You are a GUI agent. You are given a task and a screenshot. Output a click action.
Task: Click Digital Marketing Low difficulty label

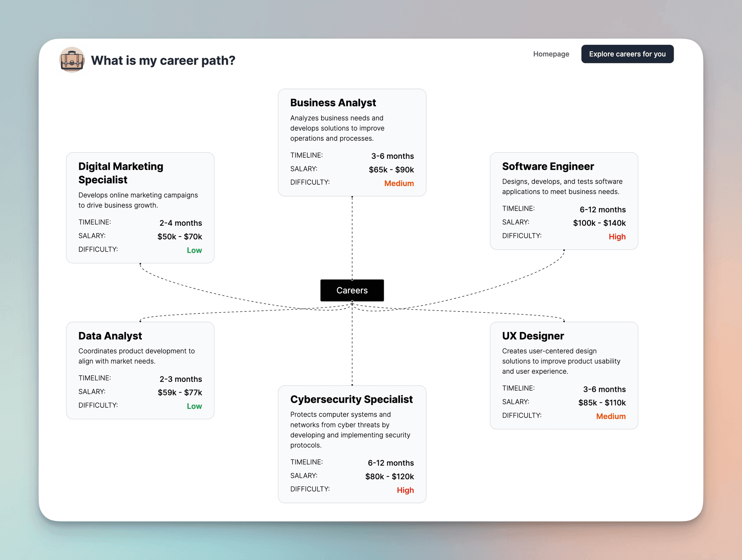point(194,250)
